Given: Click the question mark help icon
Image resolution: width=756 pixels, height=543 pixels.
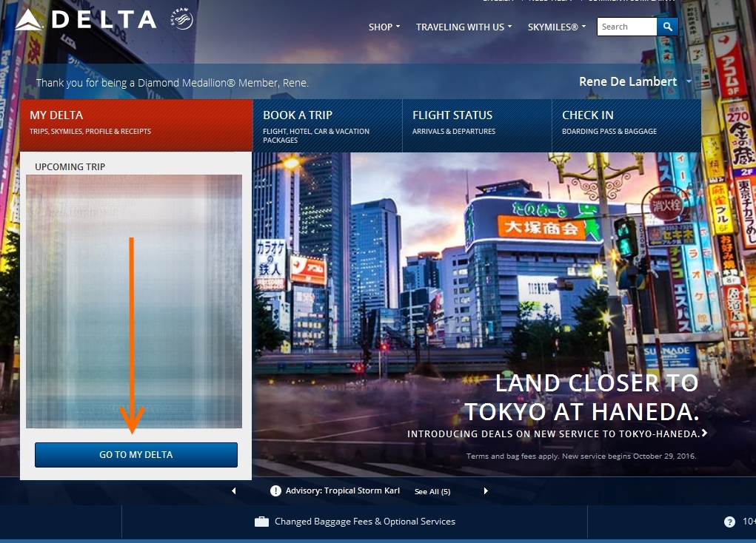Looking at the screenshot, I should click(x=729, y=522).
